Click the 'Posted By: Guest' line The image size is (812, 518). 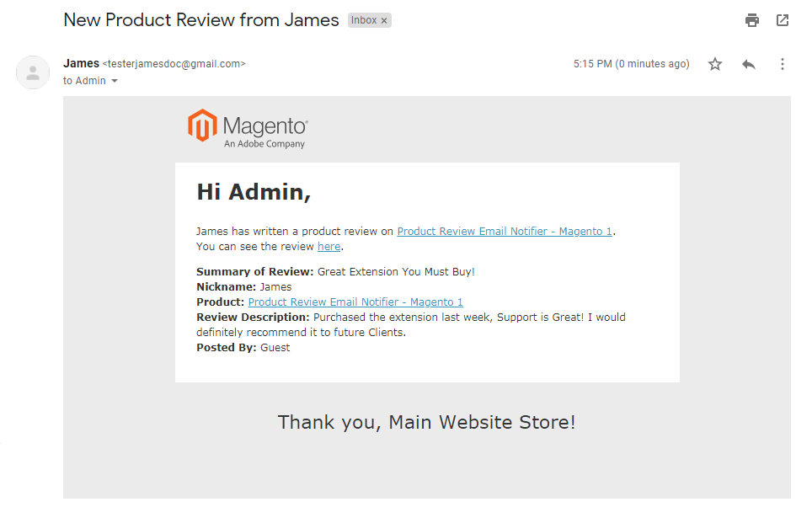(243, 348)
